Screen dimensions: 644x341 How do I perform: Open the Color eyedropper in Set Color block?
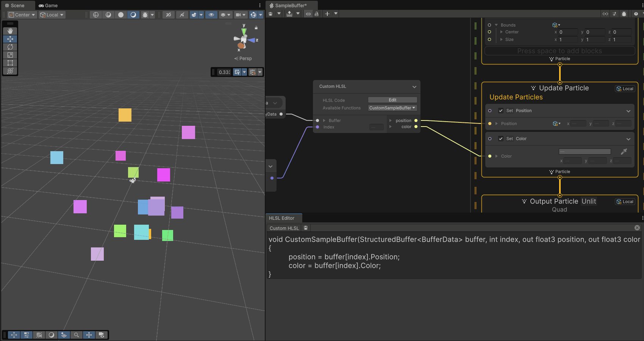point(624,151)
